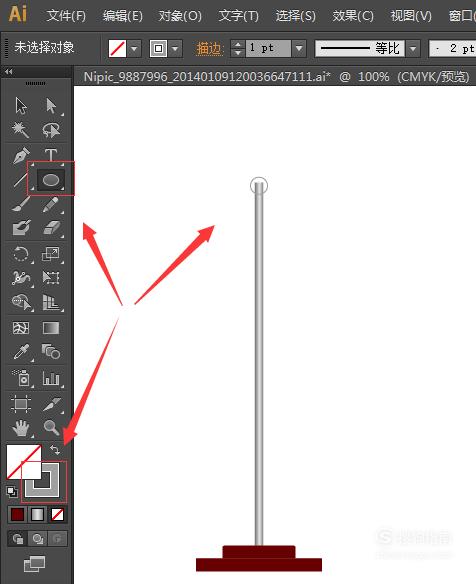This screenshot has width=476, height=584.
Task: Open the 编辑(E) menu
Action: (123, 16)
